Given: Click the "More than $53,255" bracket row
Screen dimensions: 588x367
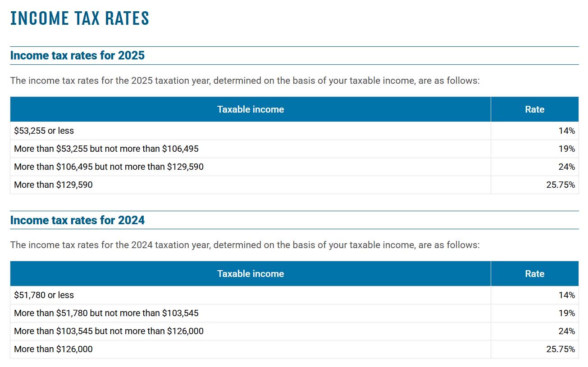Looking at the screenshot, I should pyautogui.click(x=106, y=149).
